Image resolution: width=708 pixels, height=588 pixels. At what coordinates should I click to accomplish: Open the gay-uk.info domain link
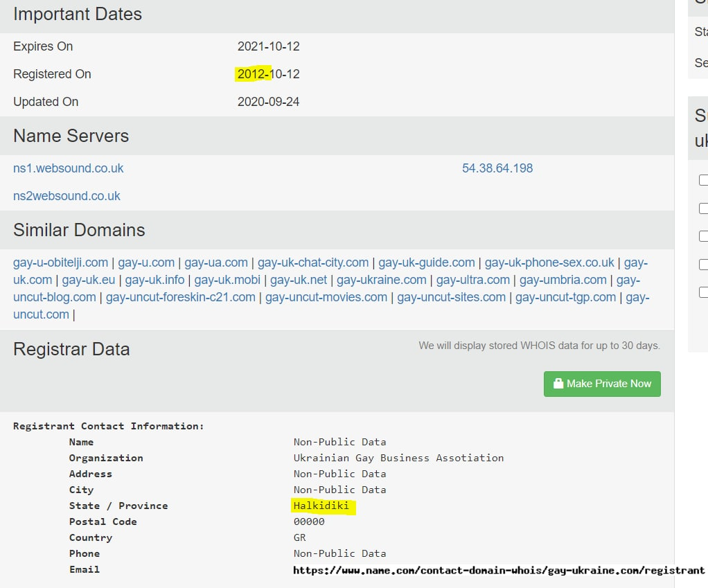point(154,280)
